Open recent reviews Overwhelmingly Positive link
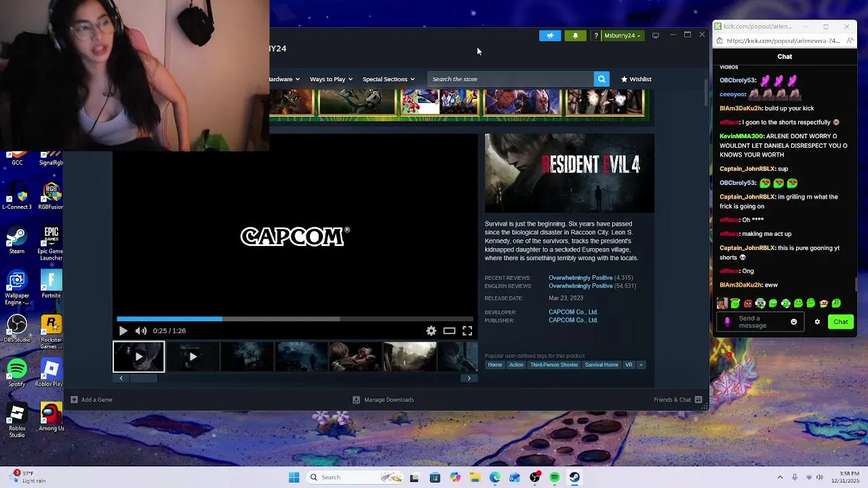 click(x=580, y=278)
